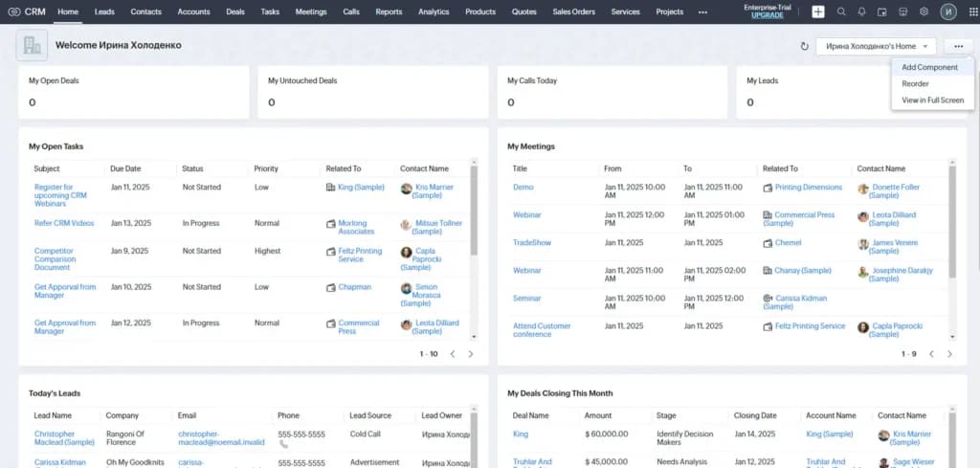The image size is (980, 468).
Task: Click the phone icon under Christopher Maclead's number
Action: point(283,444)
